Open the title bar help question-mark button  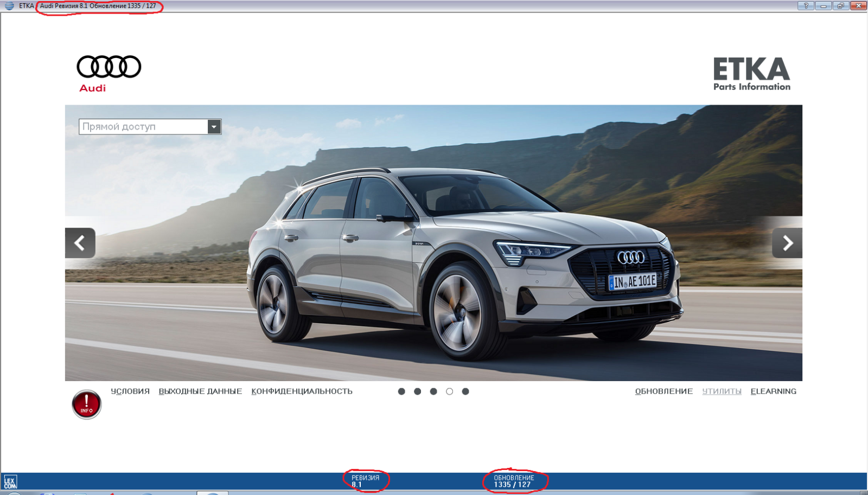(806, 5)
